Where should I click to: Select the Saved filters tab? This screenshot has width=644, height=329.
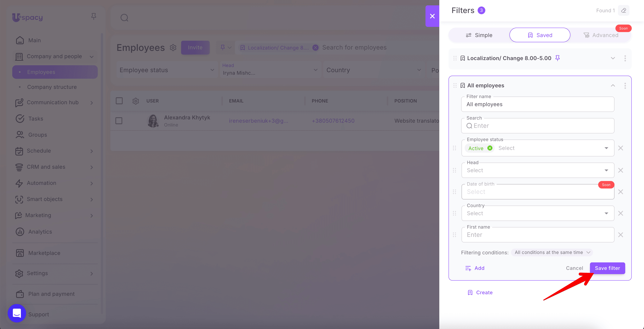point(540,35)
